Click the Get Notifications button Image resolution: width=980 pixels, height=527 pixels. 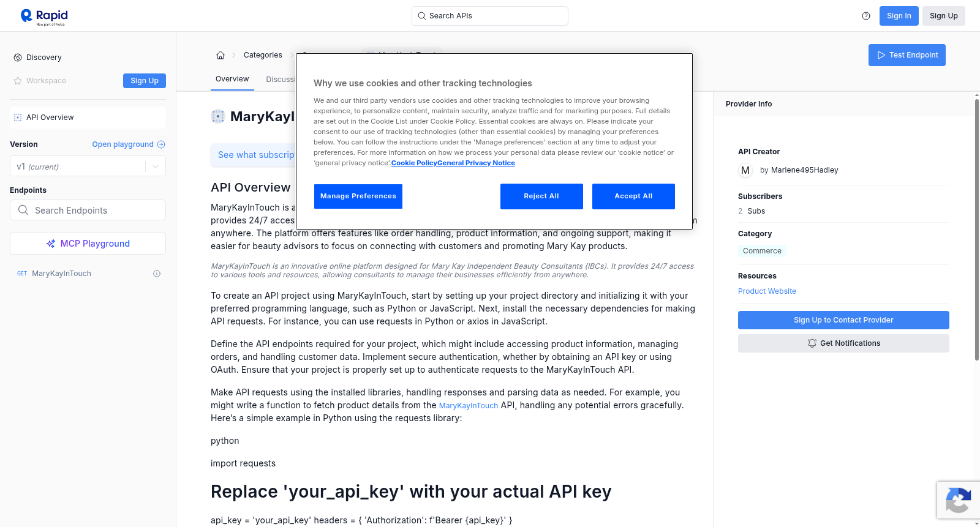843,343
